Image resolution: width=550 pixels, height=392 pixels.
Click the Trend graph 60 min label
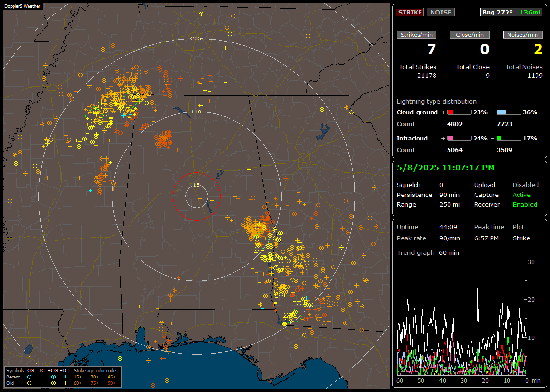point(428,253)
